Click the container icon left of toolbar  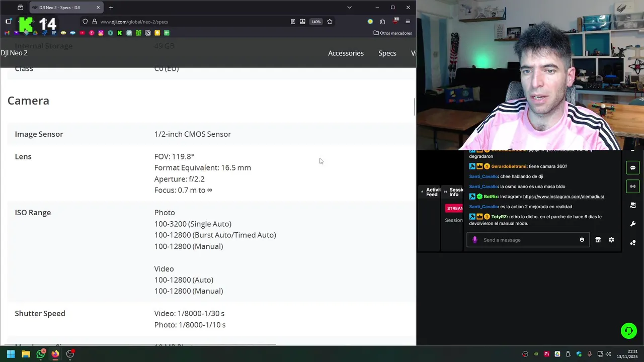(9, 21)
